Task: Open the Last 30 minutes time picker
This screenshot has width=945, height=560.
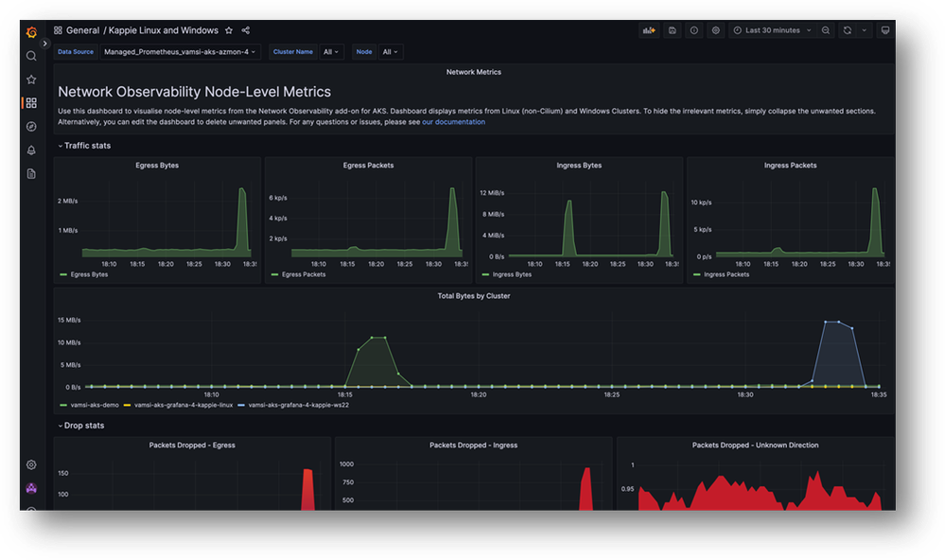Action: [773, 30]
